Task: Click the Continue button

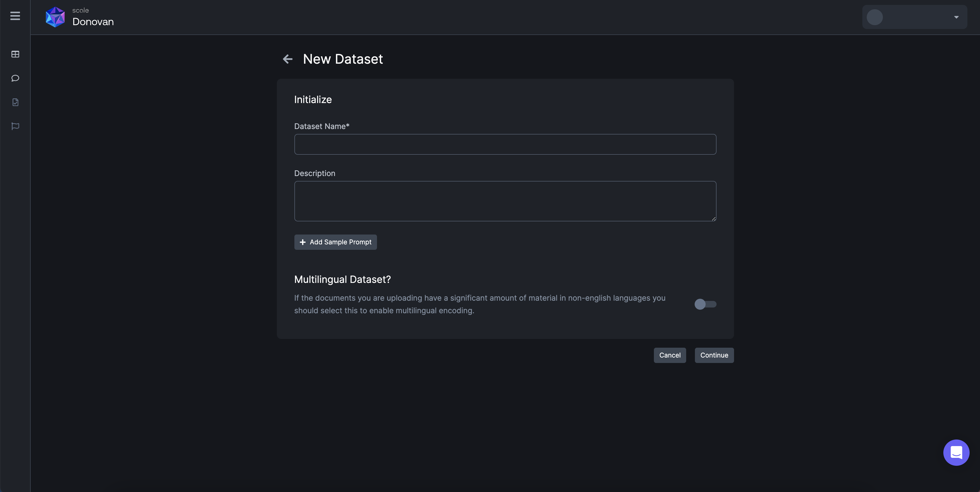Action: [x=714, y=355]
